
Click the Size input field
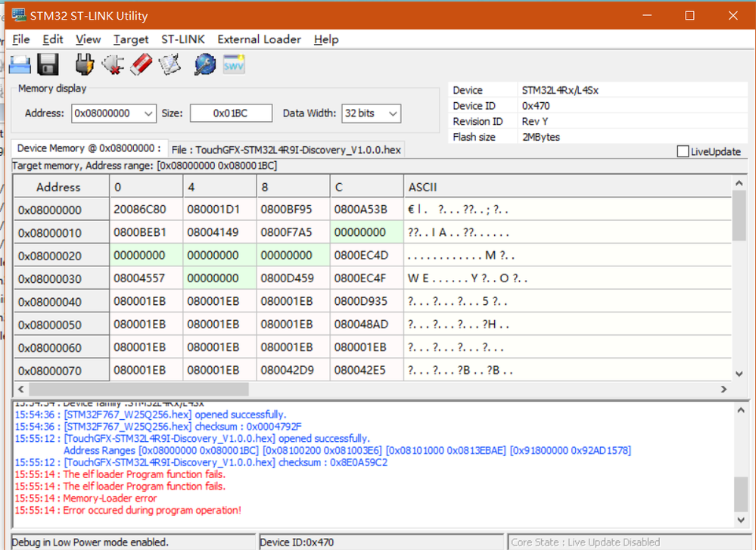(231, 113)
